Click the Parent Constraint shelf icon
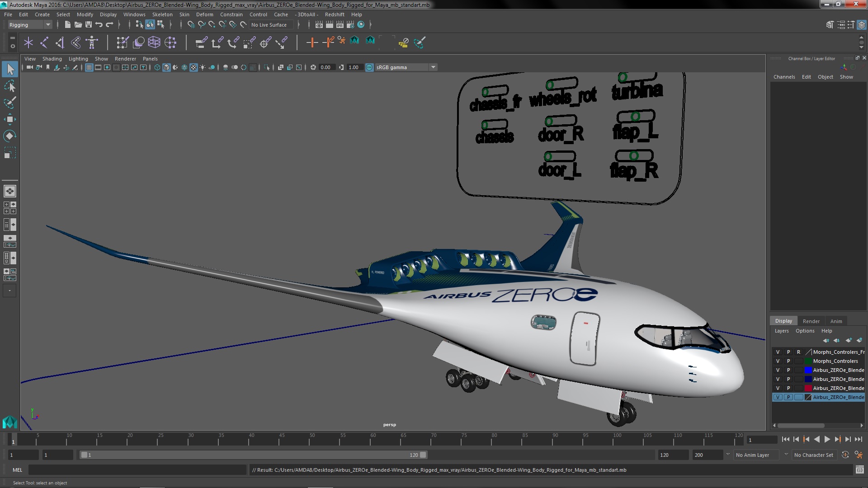This screenshot has width=868, height=488. click(201, 42)
